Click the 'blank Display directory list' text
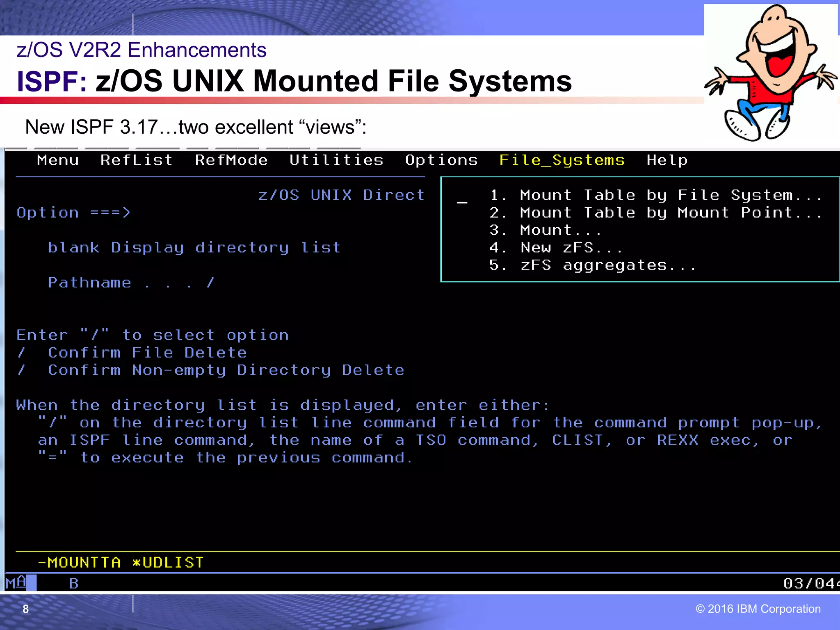The image size is (840, 630). [194, 248]
